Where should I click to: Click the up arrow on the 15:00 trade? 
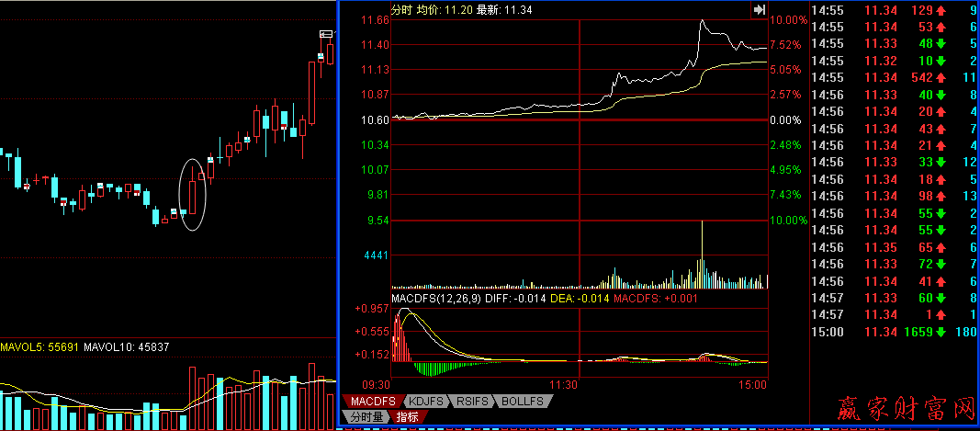pos(942,331)
